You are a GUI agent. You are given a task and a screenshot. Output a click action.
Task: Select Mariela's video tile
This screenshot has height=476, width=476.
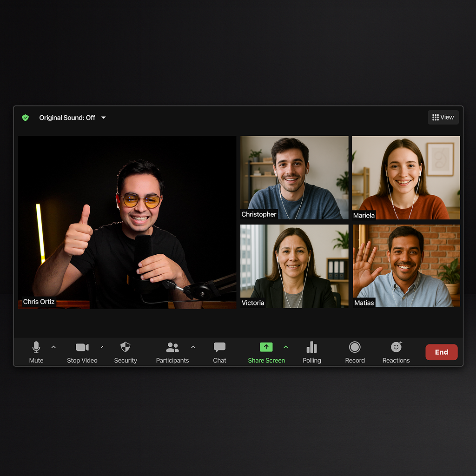[x=406, y=178]
